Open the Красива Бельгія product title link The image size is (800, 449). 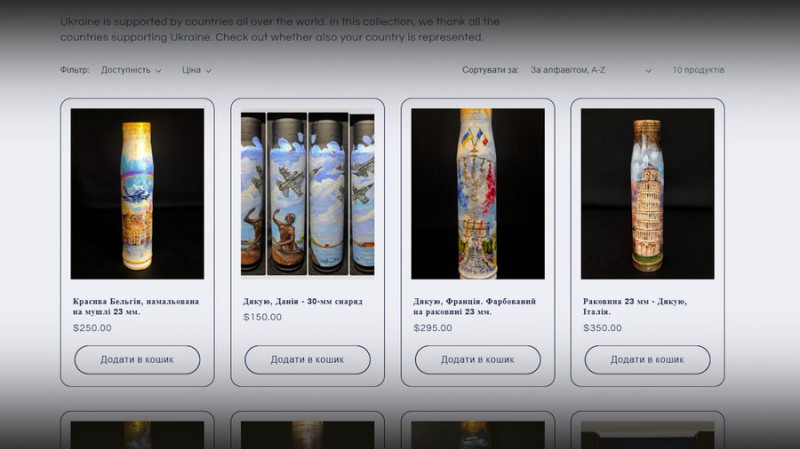click(136, 307)
